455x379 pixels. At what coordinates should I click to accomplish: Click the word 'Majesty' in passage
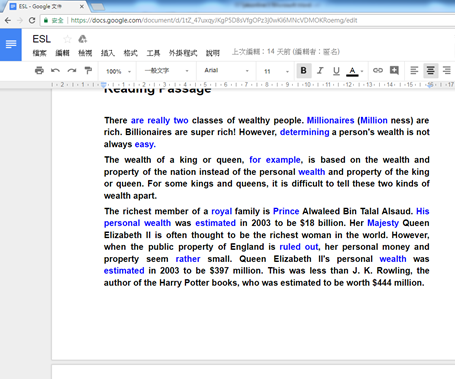(x=383, y=223)
